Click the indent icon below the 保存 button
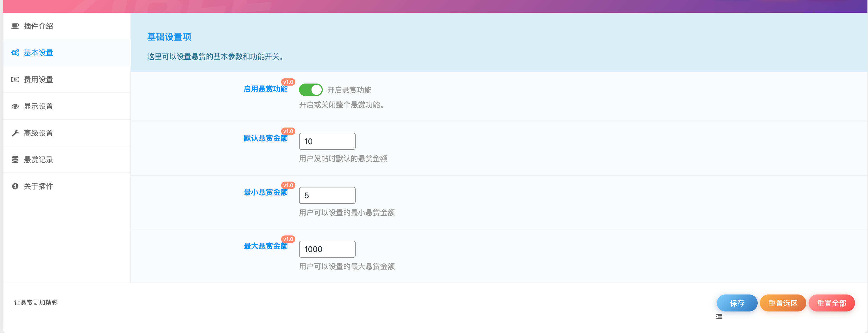Screen dimensions: 868x333 [x=719, y=317]
